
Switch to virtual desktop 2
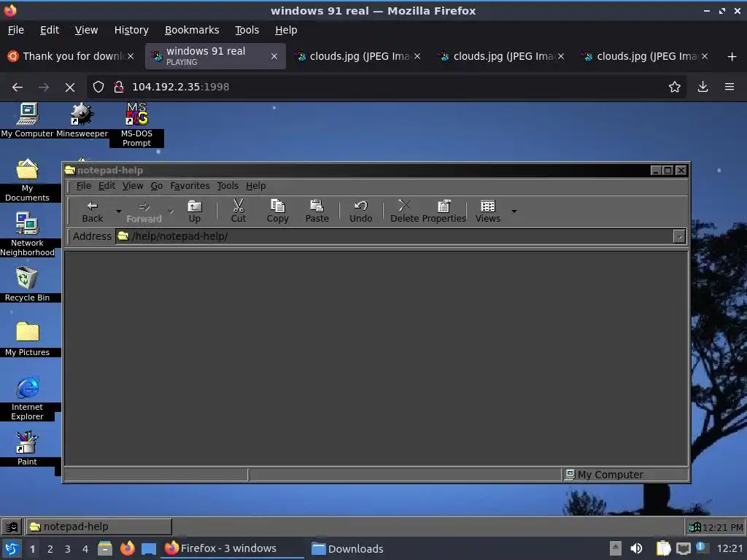tap(50, 549)
